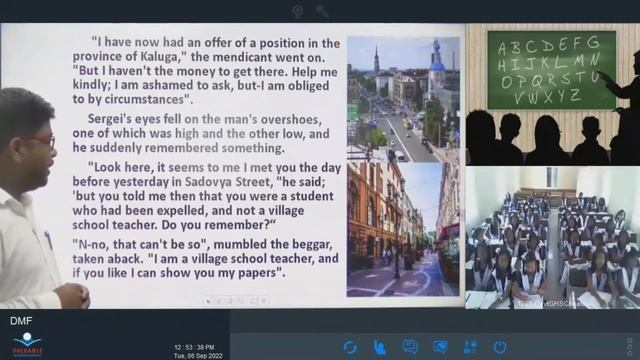Select the alphabet chalkboard video tile
This screenshot has height=360, width=640.
coord(553,94)
